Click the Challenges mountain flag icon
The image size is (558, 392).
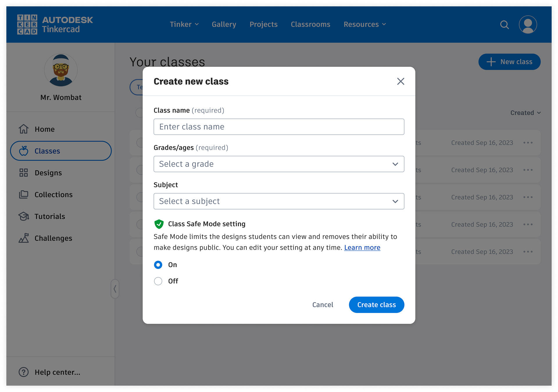pyautogui.click(x=24, y=238)
